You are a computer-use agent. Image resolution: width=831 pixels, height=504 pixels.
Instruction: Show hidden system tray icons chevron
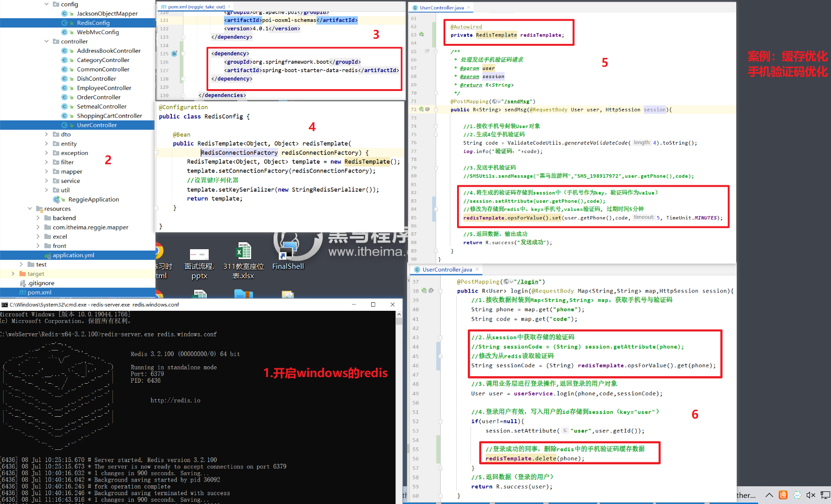pos(769,495)
